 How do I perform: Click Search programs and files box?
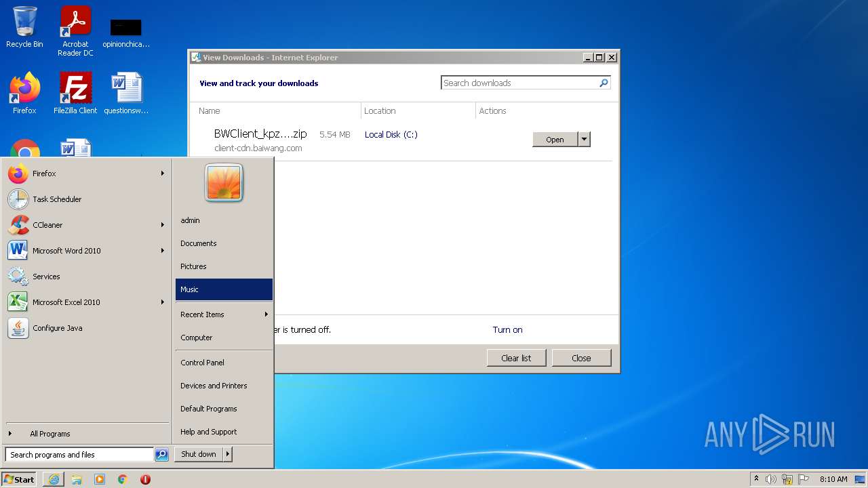coord(79,455)
